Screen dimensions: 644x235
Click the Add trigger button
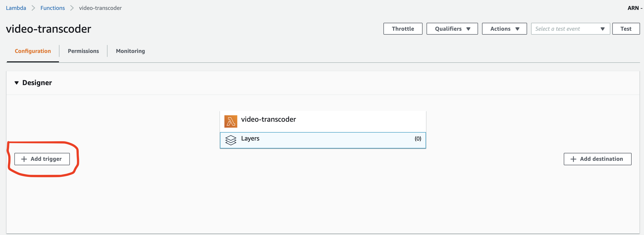(x=42, y=159)
